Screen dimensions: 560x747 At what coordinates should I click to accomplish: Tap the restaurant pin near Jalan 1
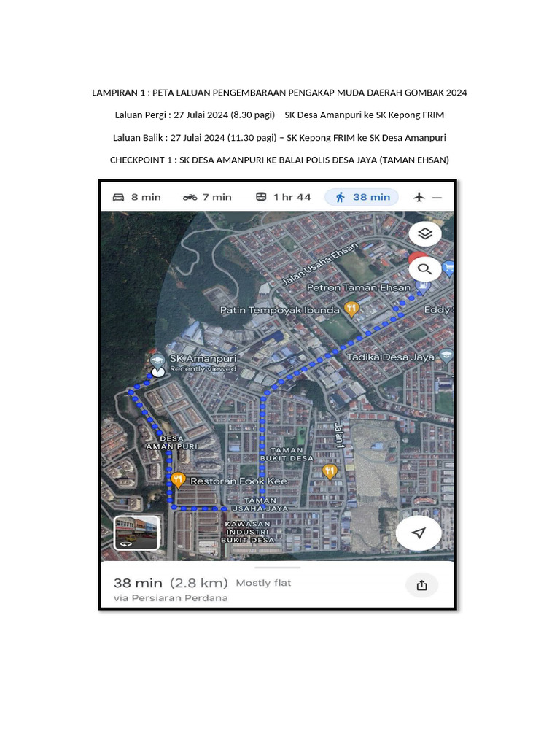(x=330, y=472)
